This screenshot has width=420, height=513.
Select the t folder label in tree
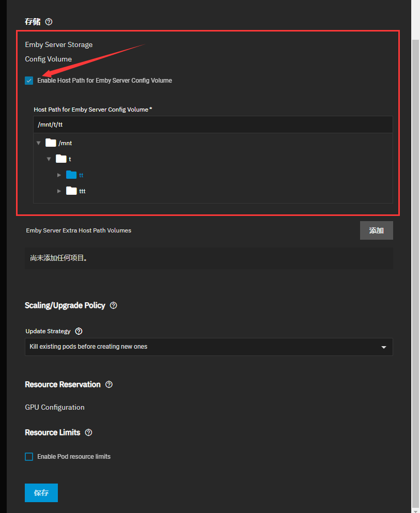tap(70, 159)
